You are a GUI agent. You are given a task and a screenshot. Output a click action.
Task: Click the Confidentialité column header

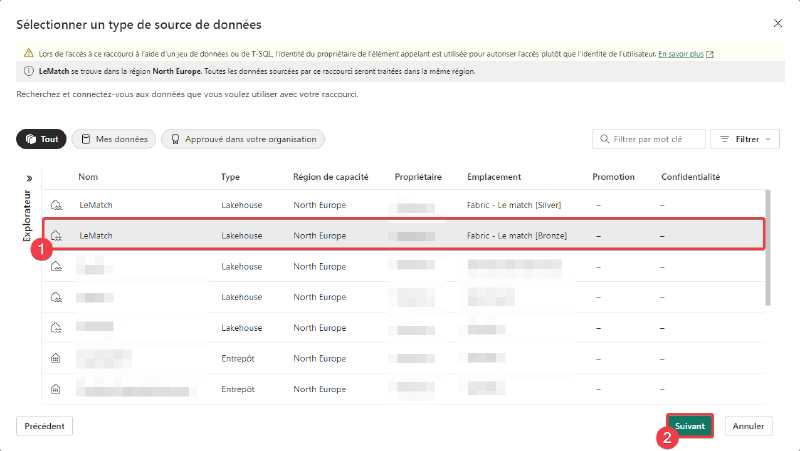690,177
